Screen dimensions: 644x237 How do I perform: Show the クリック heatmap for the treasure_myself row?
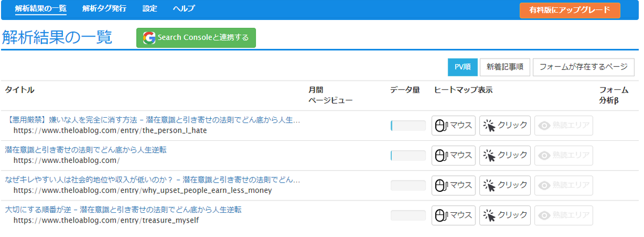pos(505,215)
